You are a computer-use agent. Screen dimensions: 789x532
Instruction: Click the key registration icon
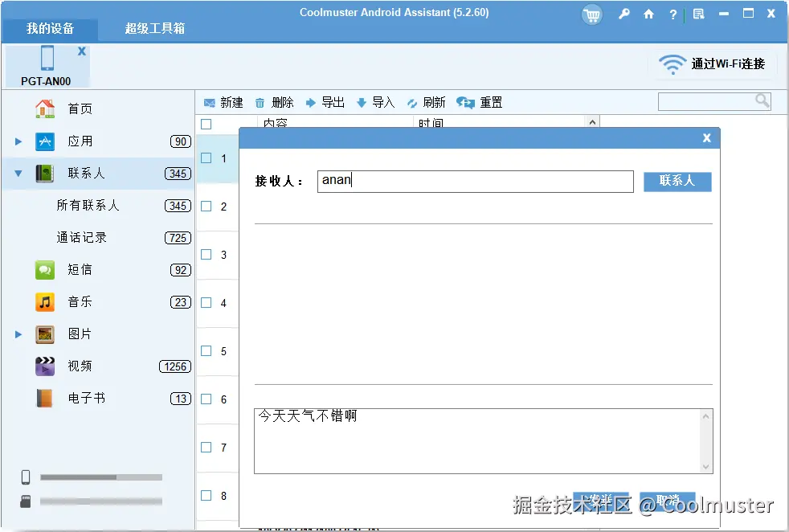(624, 14)
